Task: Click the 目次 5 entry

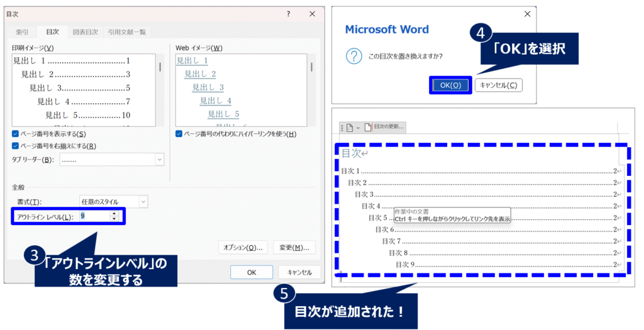Action: coord(494,217)
